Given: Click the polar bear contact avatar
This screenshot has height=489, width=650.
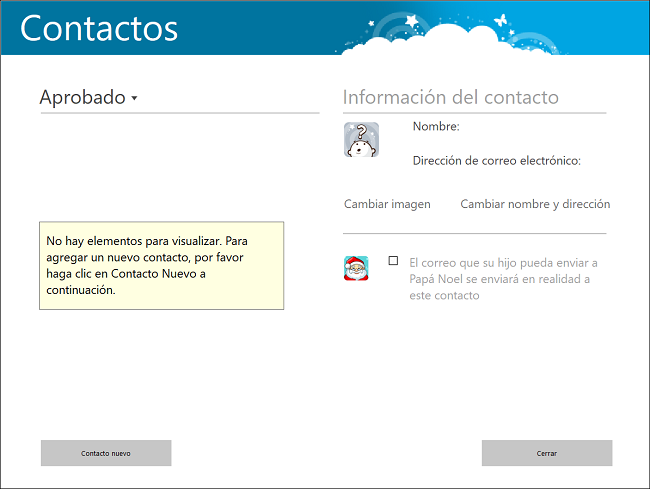Looking at the screenshot, I should tap(361, 140).
